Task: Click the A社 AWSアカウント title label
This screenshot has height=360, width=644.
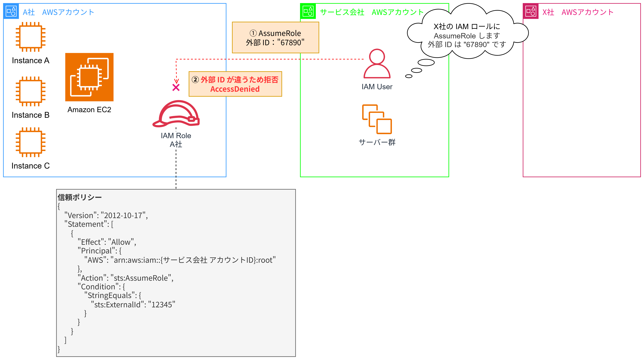Action: click(x=58, y=12)
